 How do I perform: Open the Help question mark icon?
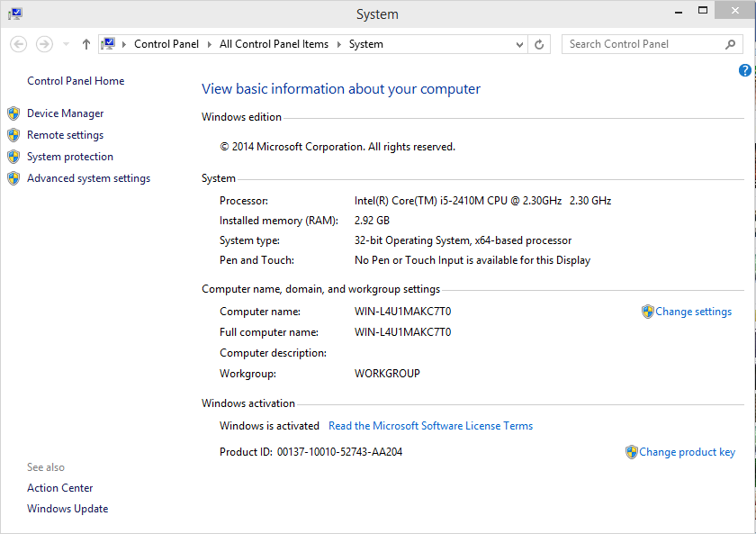coord(744,69)
